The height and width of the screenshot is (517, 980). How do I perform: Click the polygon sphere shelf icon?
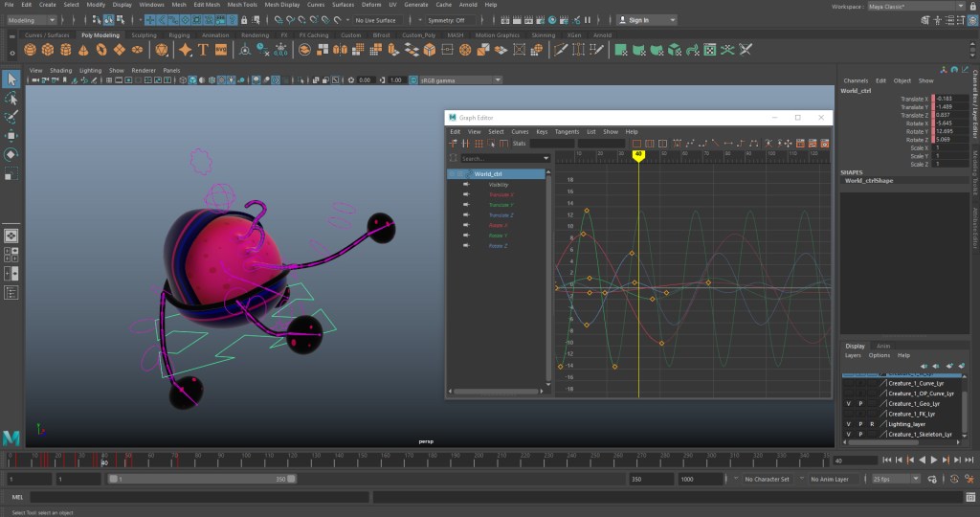pyautogui.click(x=31, y=50)
